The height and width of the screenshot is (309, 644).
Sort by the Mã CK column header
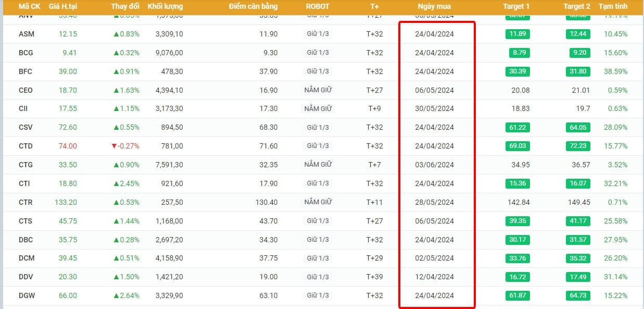pos(29,7)
